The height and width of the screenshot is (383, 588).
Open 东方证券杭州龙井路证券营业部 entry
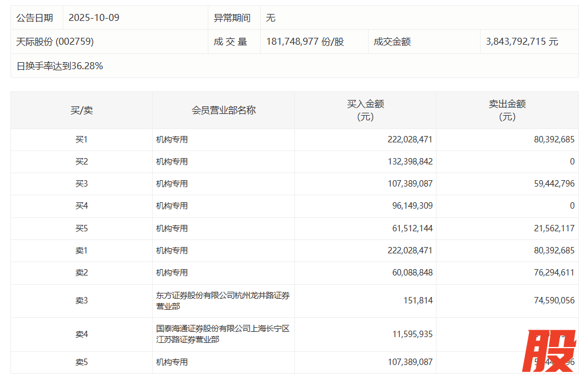[x=223, y=301]
